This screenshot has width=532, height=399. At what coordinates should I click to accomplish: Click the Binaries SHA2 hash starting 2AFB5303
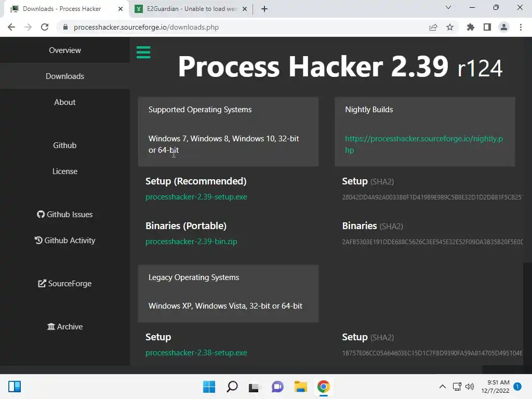point(432,242)
